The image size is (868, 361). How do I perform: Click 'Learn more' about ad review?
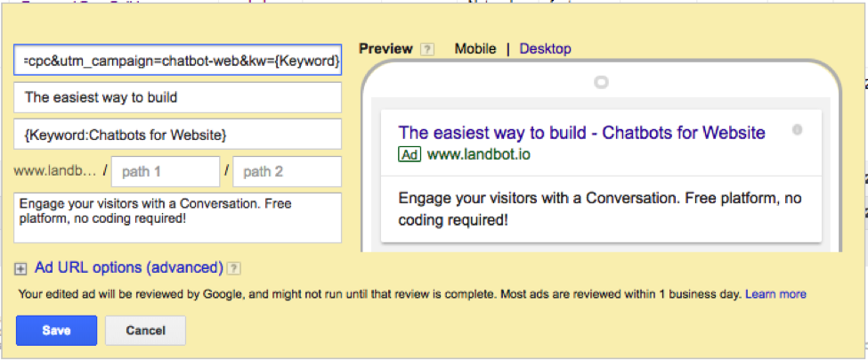click(x=775, y=294)
